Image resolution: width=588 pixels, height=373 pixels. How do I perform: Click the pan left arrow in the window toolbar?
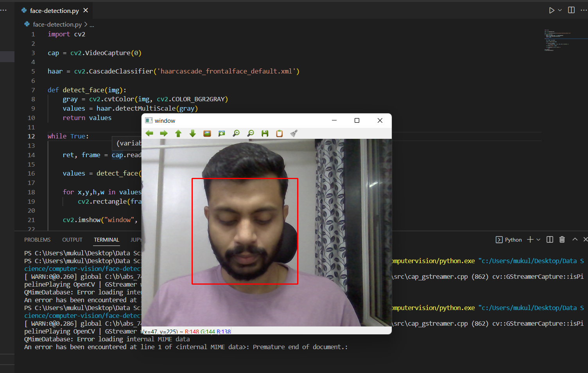point(149,133)
